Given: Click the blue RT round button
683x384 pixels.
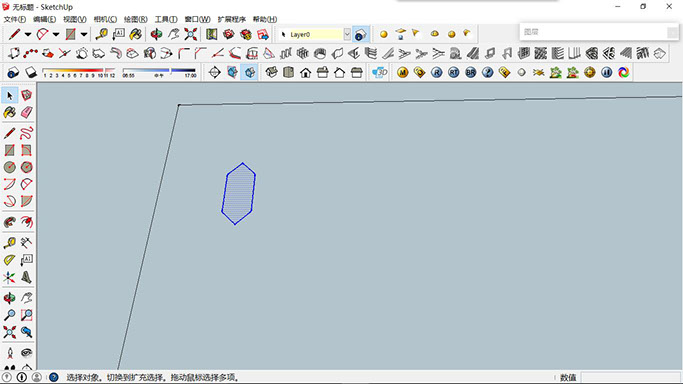Looking at the screenshot, I should [x=453, y=72].
